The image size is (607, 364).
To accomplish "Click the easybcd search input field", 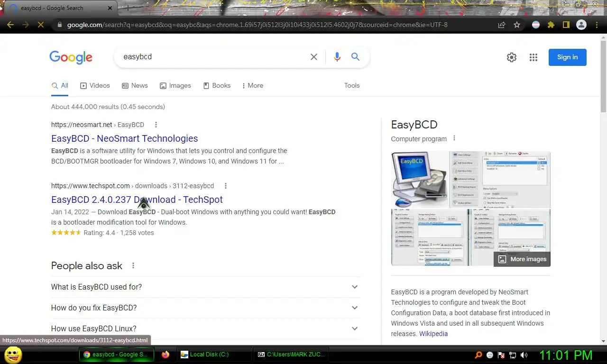I will (x=213, y=57).
